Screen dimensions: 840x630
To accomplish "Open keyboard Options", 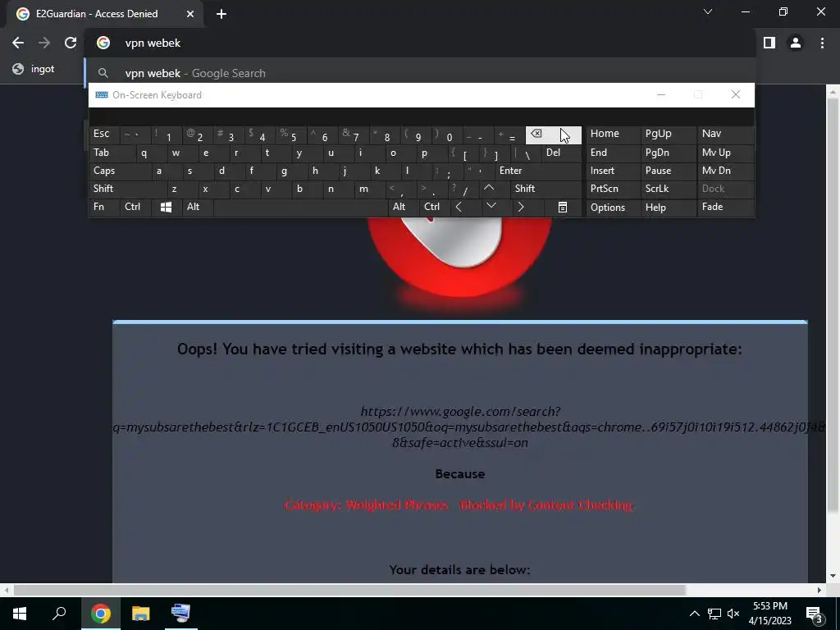I will (x=612, y=208).
